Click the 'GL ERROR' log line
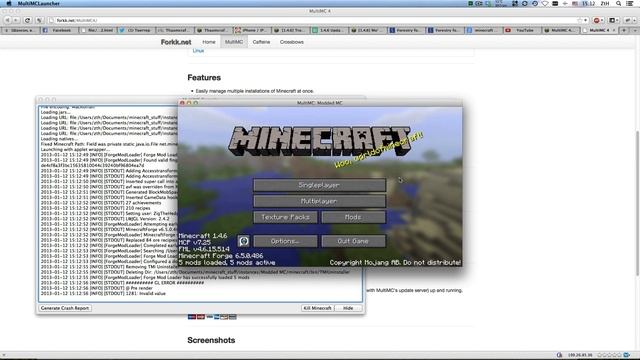This screenshot has height=360, width=640. (122, 282)
